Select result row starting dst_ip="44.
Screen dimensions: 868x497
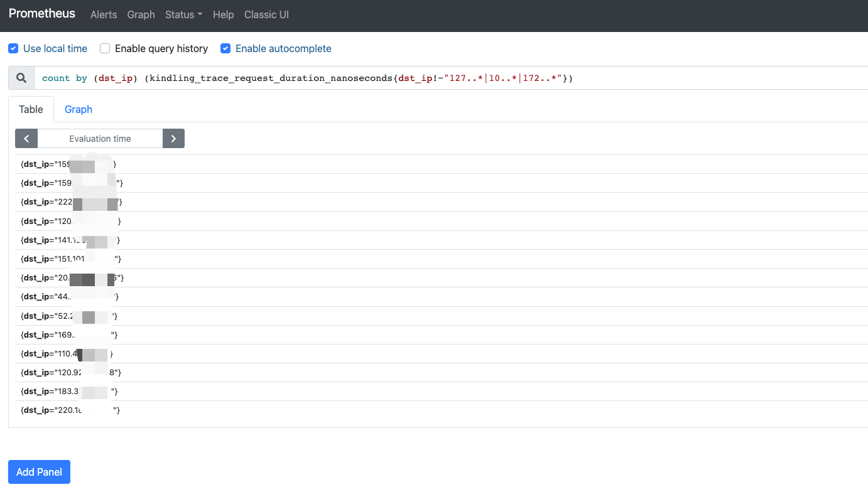[442, 297]
